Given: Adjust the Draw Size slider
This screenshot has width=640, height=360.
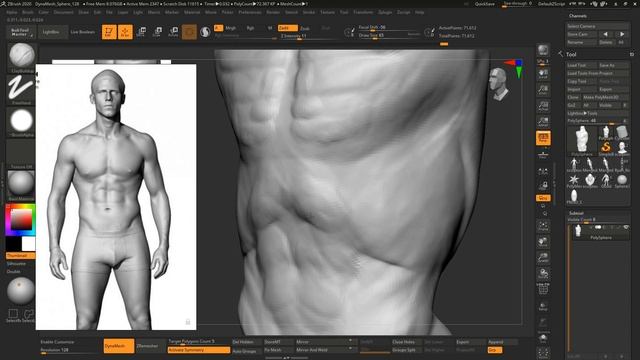Looking at the screenshot, I should pyautogui.click(x=389, y=36).
